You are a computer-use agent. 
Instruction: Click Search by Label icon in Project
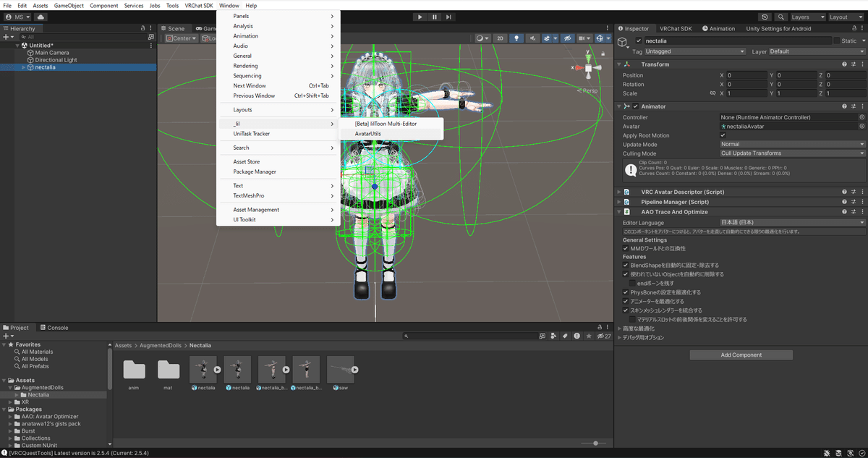pos(565,336)
